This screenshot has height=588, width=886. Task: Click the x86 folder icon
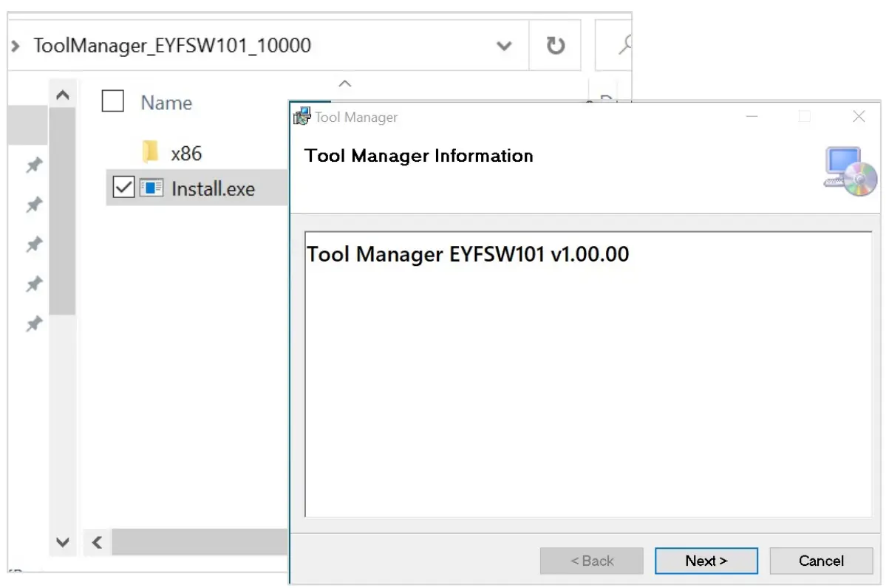pos(150,153)
